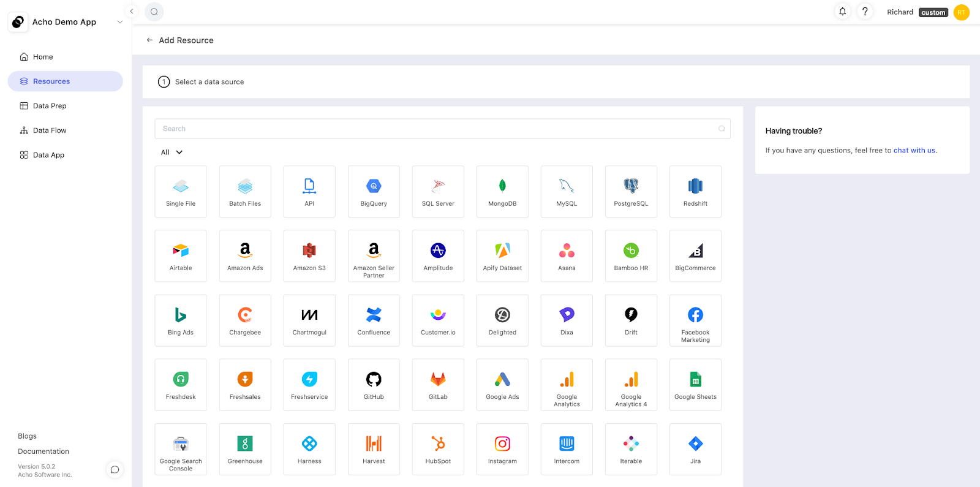Viewport: 980px width, 487px height.
Task: Select the Confluence connector
Action: (x=374, y=320)
